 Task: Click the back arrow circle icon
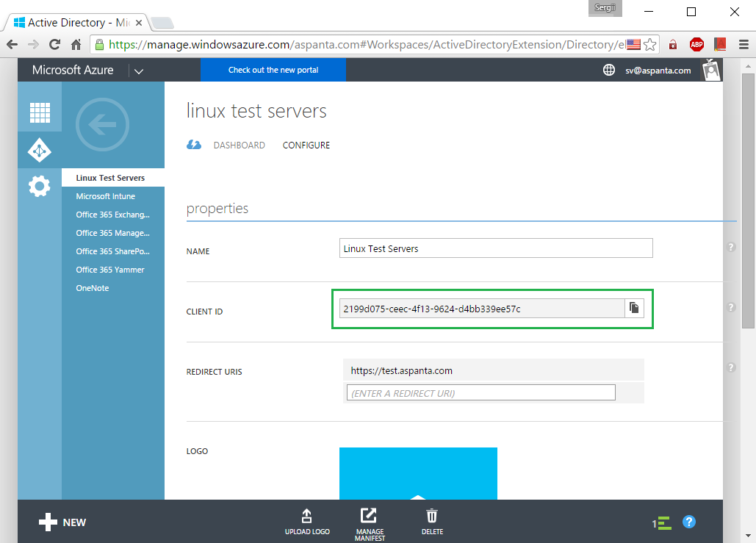pos(102,125)
